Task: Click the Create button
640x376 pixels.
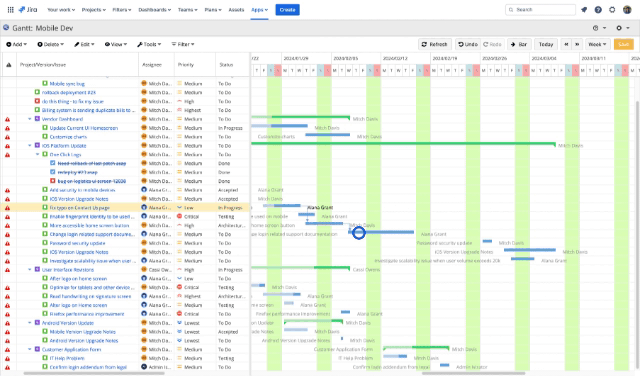Action: coord(287,10)
